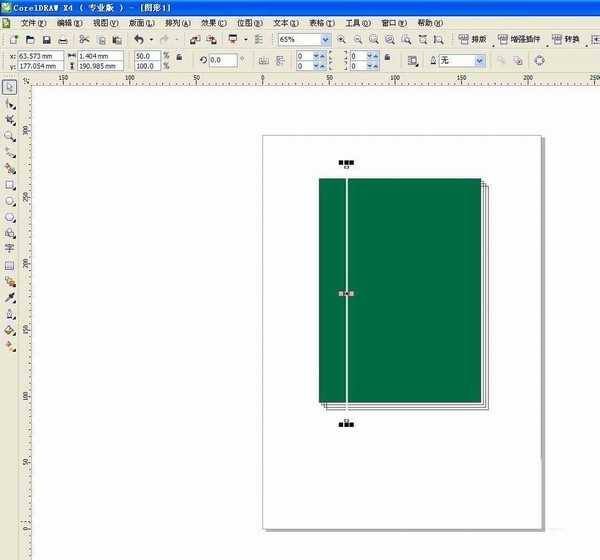Viewport: 600px width, 560px height.
Task: Expand the zoom level dropdown
Action: [x=325, y=39]
